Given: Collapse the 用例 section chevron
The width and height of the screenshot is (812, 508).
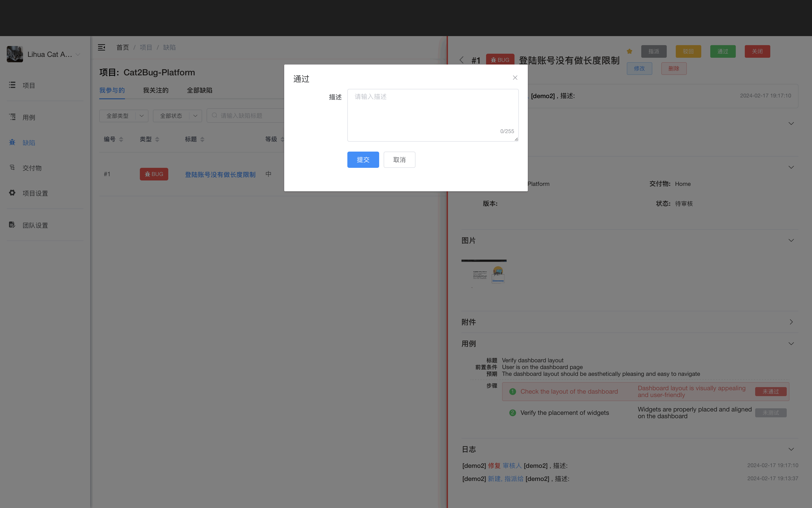Looking at the screenshot, I should [x=791, y=343].
